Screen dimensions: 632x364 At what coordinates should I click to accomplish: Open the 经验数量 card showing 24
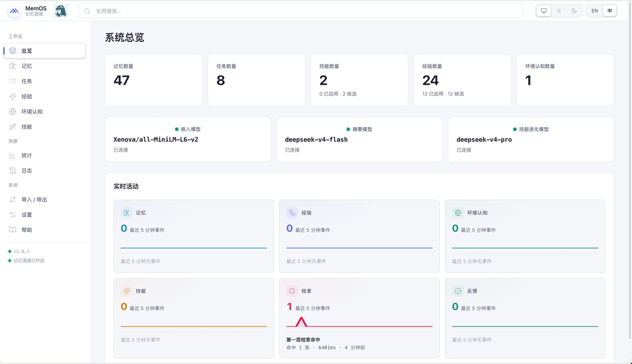[462, 80]
